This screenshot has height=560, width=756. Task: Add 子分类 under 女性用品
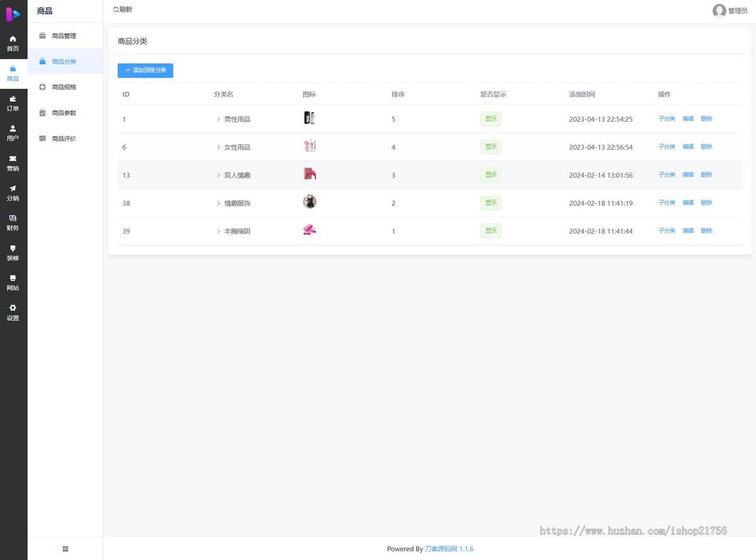667,147
